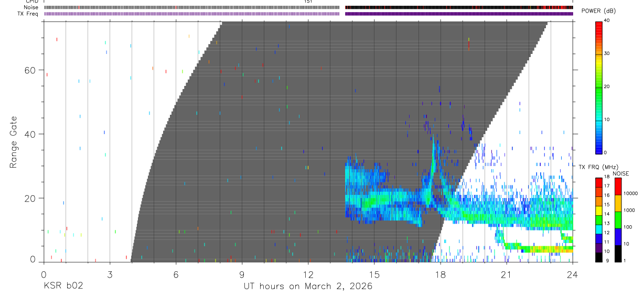Click the 12 MHz label on the TX frequency legend
Image resolution: width=644 pixels, height=297 pixels.
point(606,233)
